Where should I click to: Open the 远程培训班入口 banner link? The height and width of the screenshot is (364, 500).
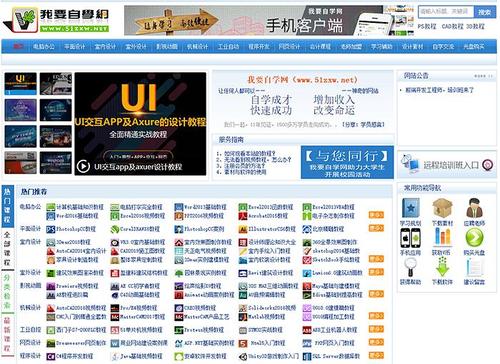(447, 165)
